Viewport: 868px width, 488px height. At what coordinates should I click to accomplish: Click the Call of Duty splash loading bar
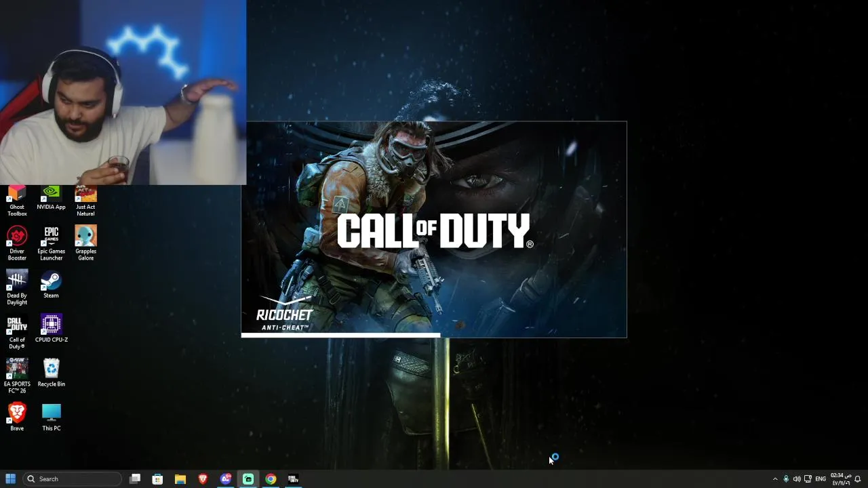[434, 335]
